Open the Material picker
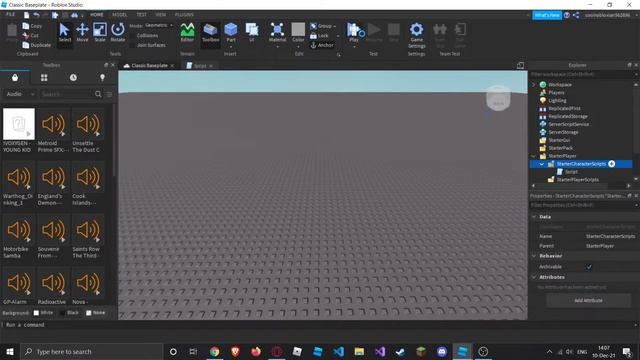Screen dimensions: 640x360 pos(277,33)
